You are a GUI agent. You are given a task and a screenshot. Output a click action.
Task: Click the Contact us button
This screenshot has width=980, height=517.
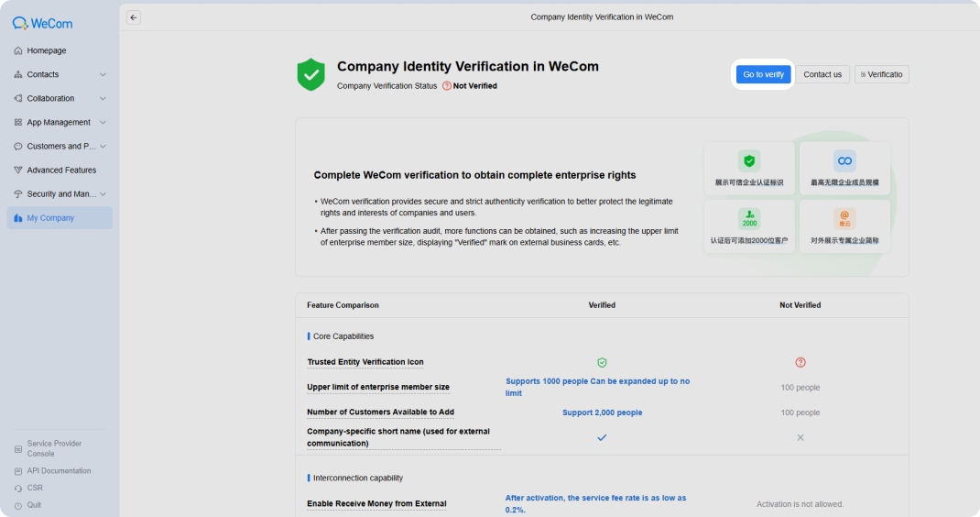[x=822, y=74]
